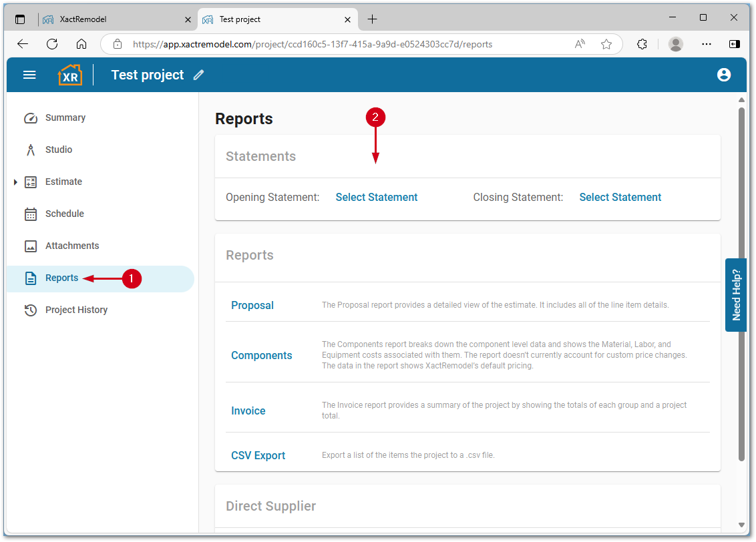Go back with browser back arrow
Viewport: 756px width, 542px height.
(23, 44)
